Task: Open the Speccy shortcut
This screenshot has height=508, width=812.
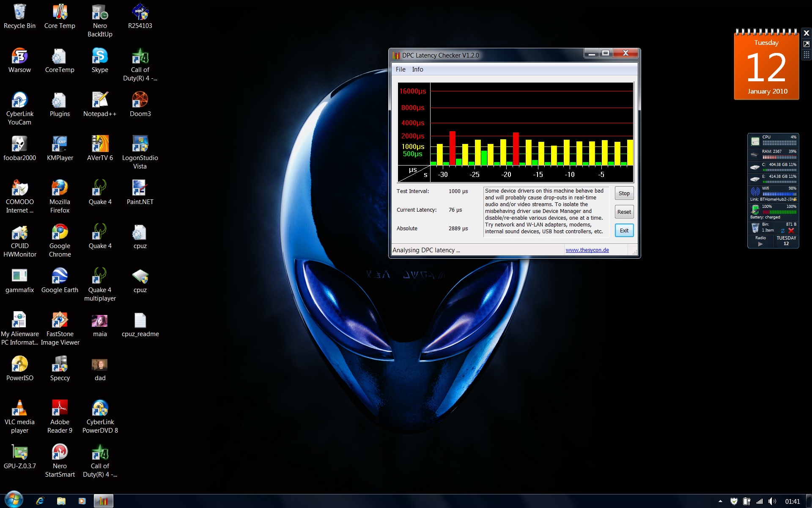Action: (60, 369)
